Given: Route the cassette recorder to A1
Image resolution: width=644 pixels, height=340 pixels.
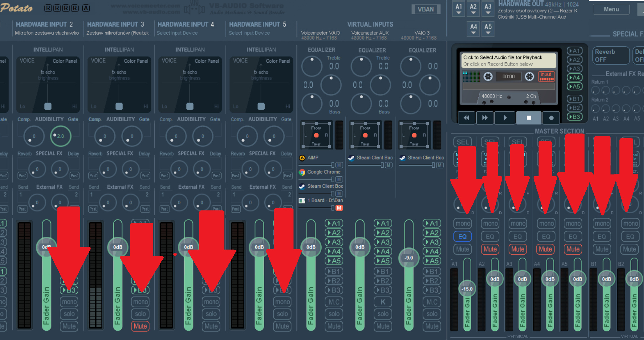Looking at the screenshot, I should [574, 51].
